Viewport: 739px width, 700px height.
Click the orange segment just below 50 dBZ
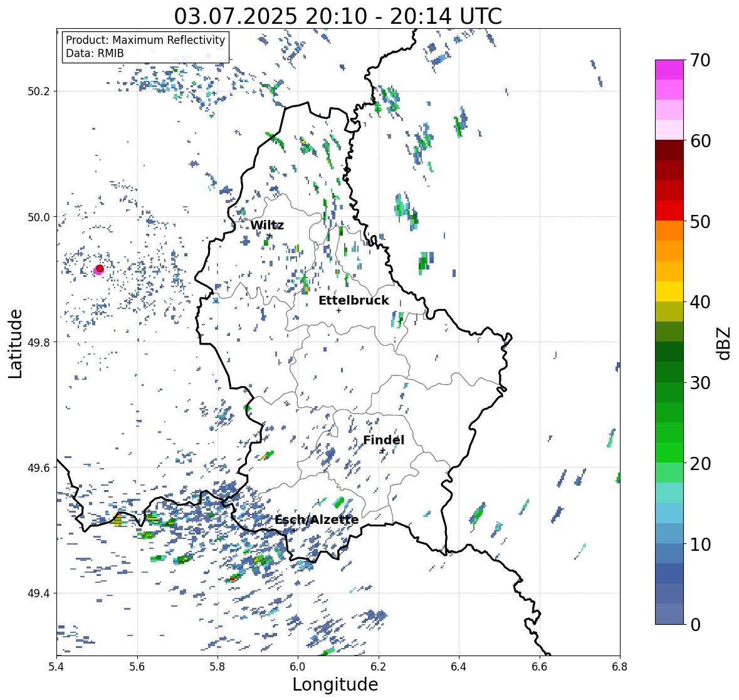669,231
